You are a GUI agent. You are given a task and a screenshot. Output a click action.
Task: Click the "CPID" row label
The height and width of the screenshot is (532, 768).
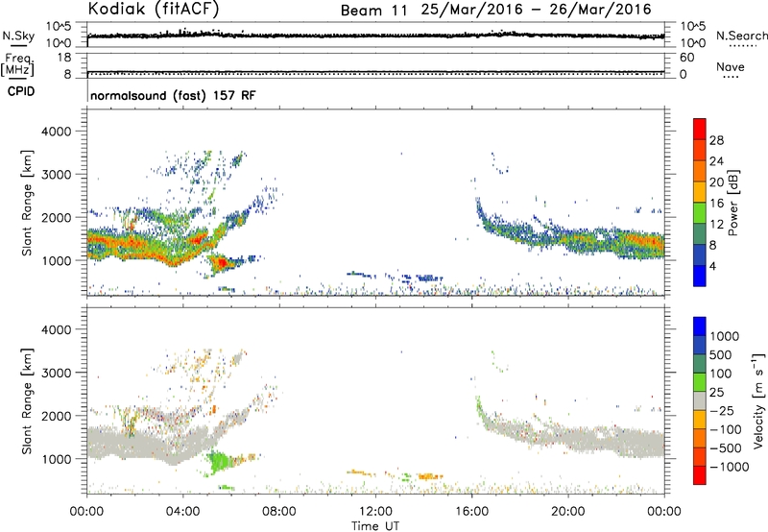(21, 91)
